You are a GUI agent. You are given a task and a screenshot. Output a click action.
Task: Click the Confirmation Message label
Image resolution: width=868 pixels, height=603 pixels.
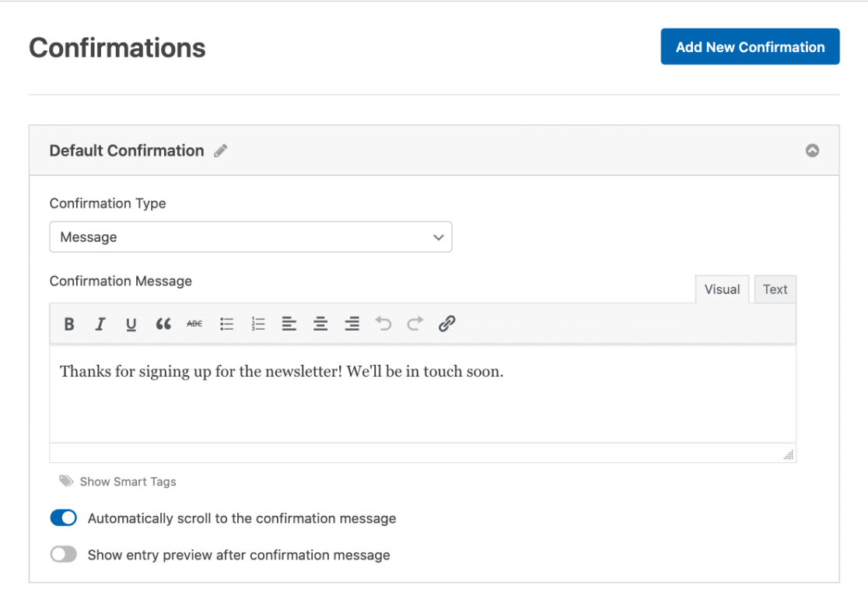(121, 282)
